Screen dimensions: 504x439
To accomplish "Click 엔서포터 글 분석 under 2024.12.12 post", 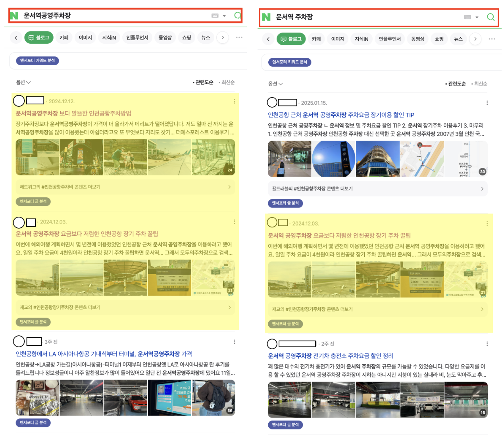I will [33, 202].
